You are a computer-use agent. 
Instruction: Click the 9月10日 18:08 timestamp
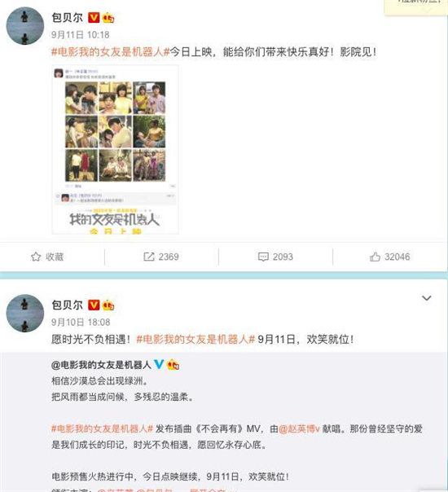coord(81,322)
